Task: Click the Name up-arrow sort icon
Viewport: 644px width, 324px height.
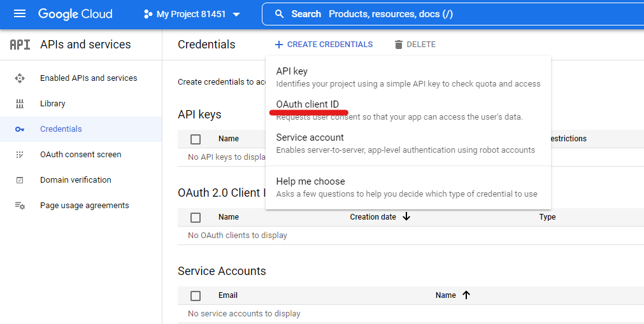Action: (x=466, y=295)
